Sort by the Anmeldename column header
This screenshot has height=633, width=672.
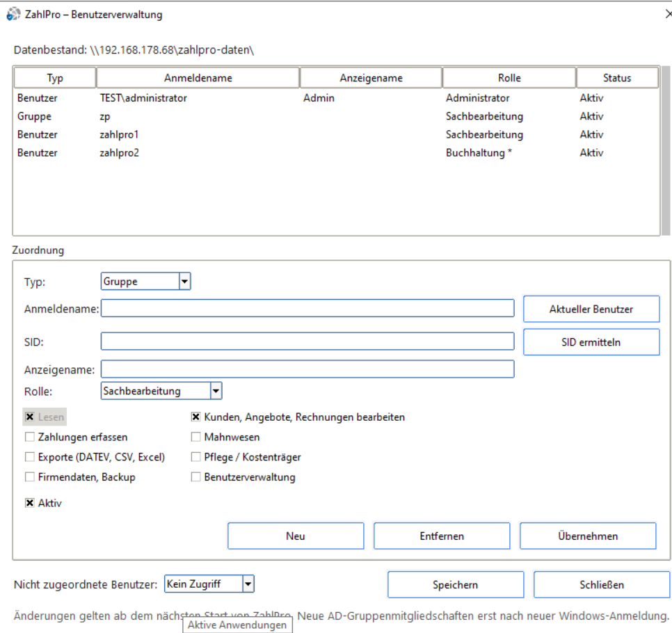pos(198,78)
